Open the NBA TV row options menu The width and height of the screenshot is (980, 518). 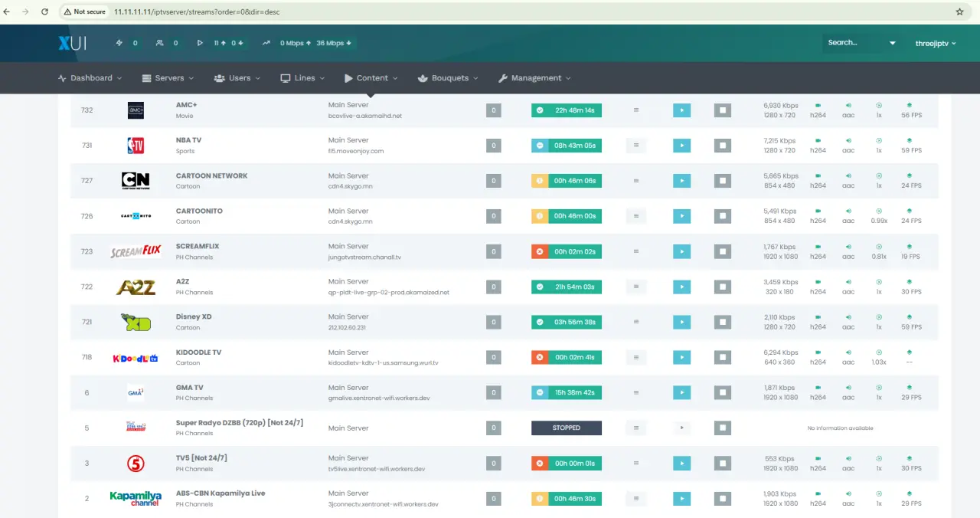click(636, 146)
